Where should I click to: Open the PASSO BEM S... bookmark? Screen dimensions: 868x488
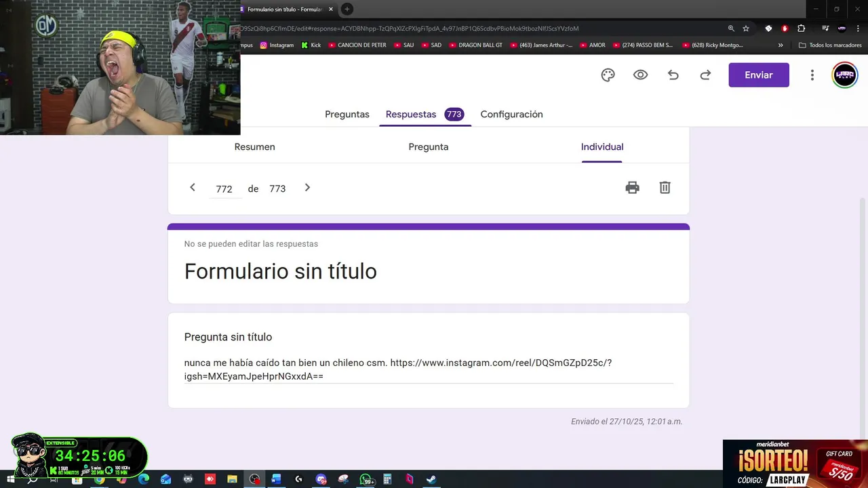pos(643,45)
